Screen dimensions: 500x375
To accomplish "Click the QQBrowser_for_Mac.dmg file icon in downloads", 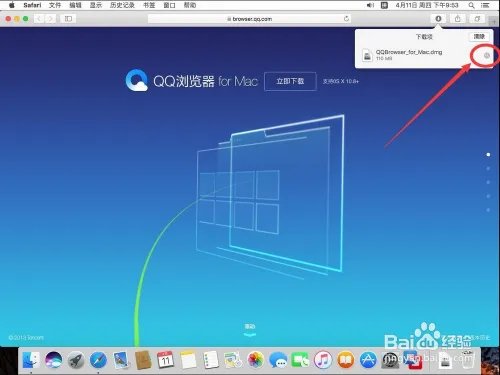I will pyautogui.click(x=367, y=55).
